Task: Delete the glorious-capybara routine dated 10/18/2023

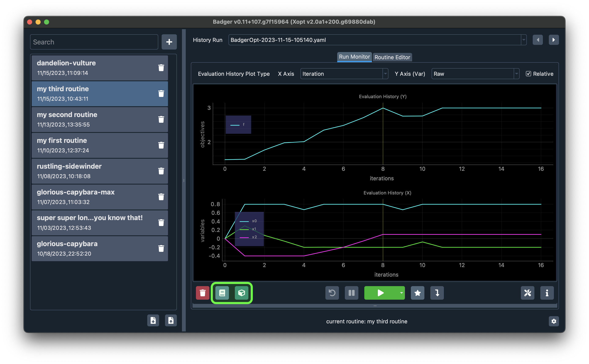Action: point(161,248)
